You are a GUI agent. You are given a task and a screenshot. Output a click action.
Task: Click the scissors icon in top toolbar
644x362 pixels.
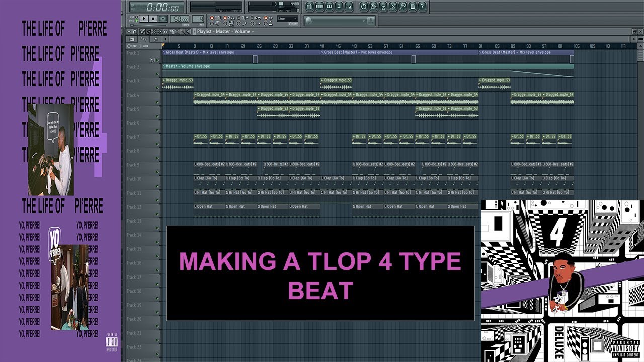click(x=393, y=6)
